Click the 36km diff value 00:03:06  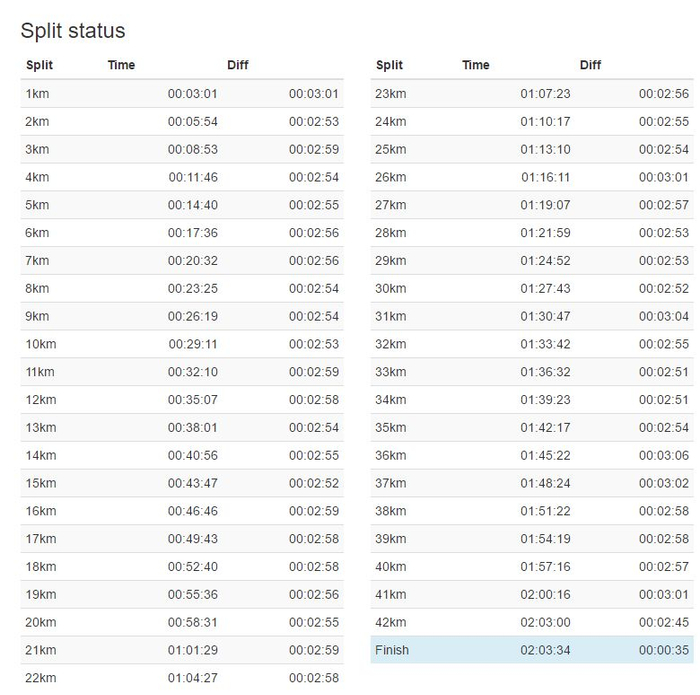(664, 455)
